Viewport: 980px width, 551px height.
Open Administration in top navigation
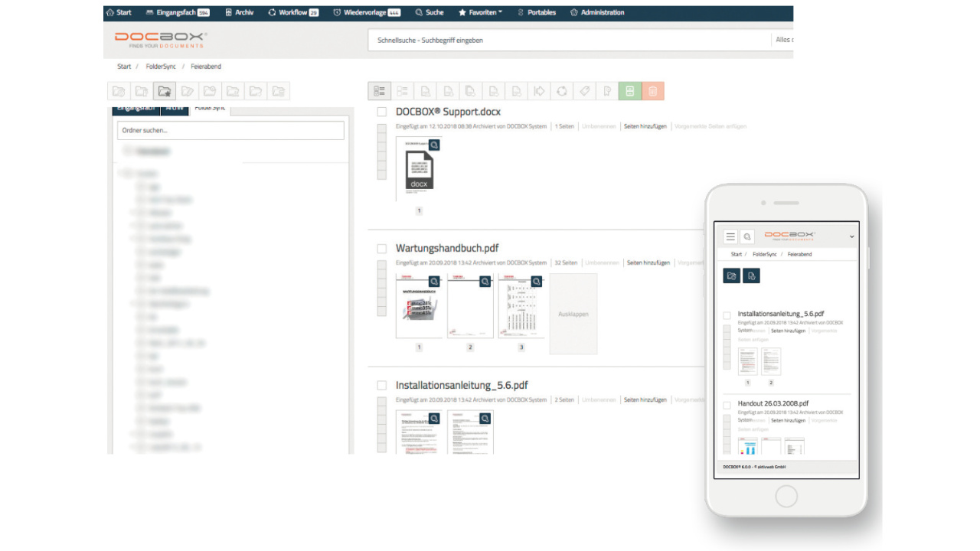click(597, 12)
